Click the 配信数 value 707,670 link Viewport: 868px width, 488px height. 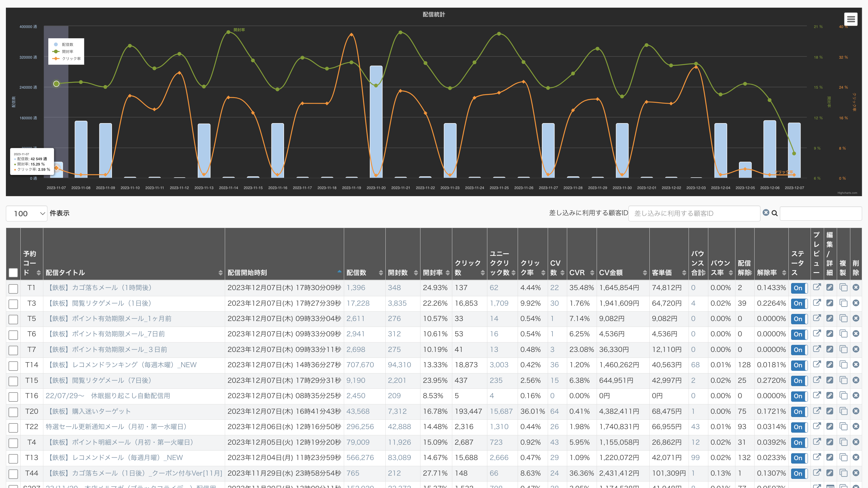[x=360, y=365]
